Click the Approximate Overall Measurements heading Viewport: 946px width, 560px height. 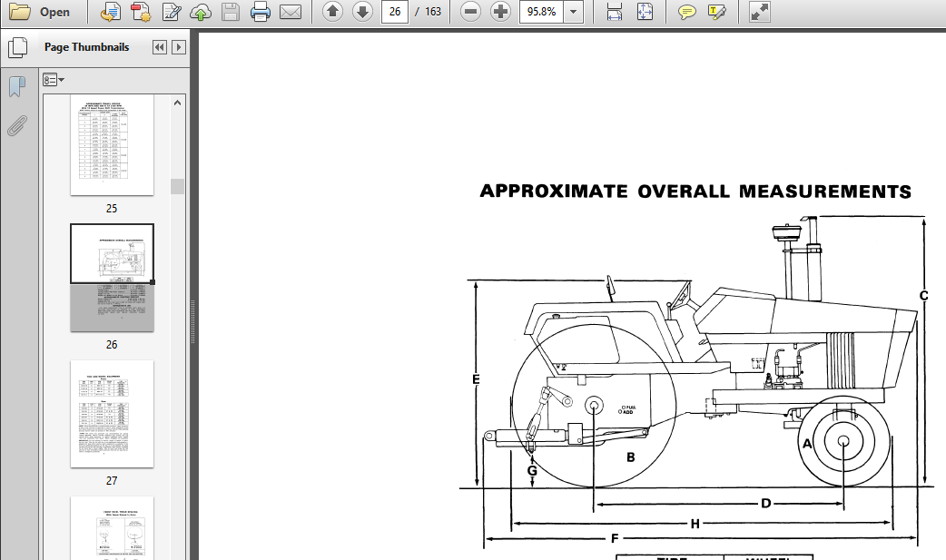click(x=695, y=192)
